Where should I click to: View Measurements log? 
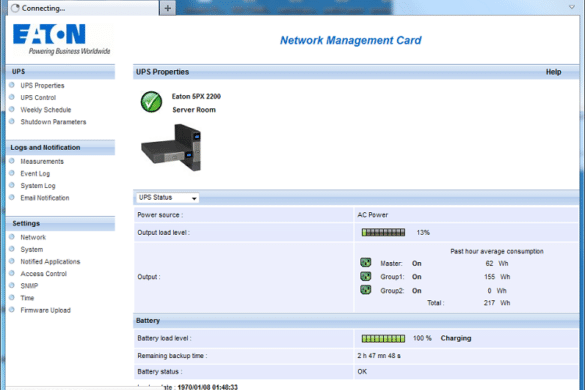point(42,161)
